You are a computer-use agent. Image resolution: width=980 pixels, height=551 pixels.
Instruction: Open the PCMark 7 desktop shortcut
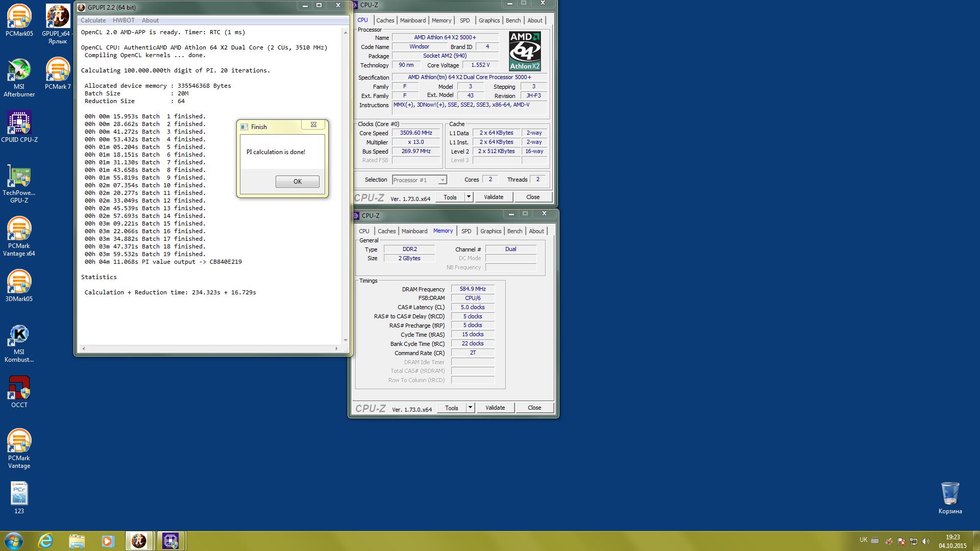(x=58, y=73)
